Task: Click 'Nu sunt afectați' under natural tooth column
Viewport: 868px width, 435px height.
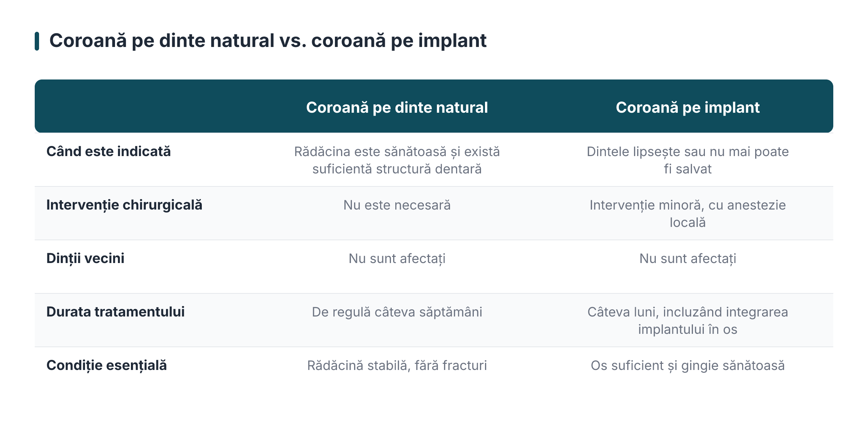Action: tap(397, 259)
